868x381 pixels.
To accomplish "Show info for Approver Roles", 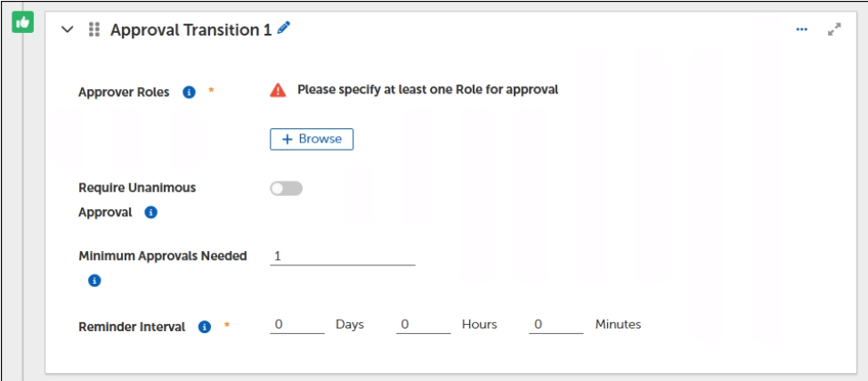I will (x=189, y=92).
